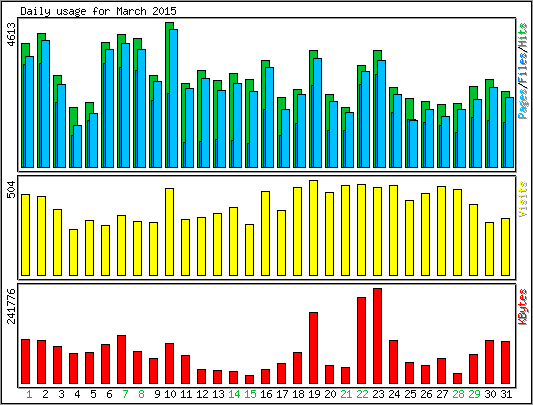Click day 15 label on x-axis

(250, 394)
